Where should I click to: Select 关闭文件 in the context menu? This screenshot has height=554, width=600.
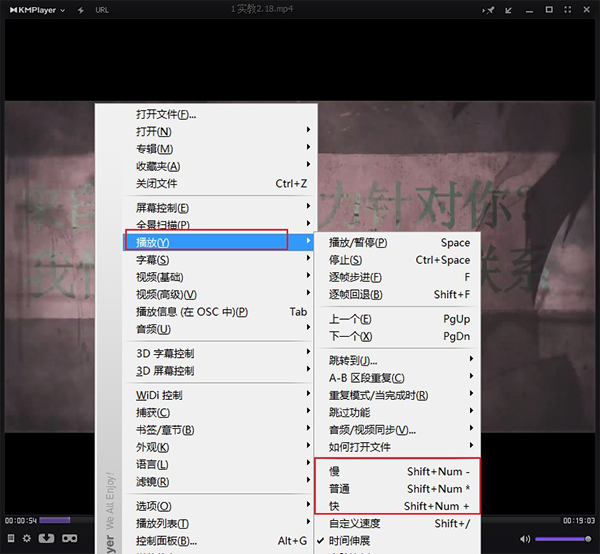pyautogui.click(x=157, y=183)
